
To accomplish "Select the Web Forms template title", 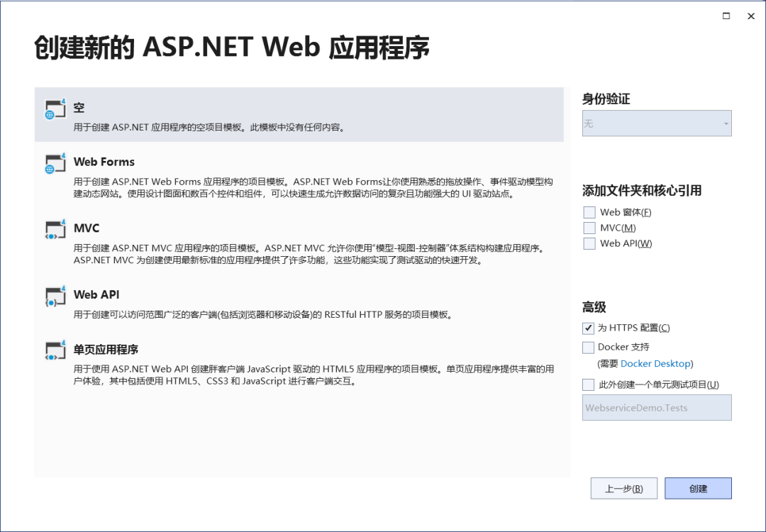I will point(104,162).
